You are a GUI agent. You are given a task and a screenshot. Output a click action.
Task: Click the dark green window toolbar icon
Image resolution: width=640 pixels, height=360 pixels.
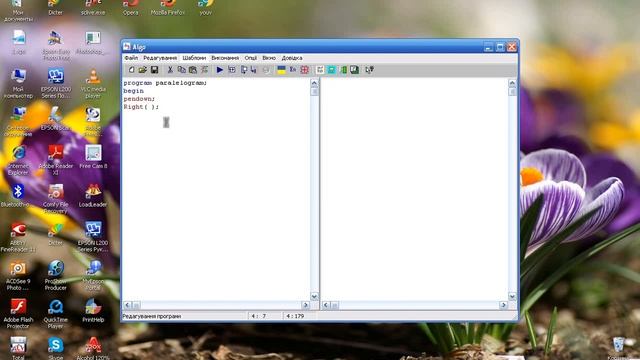[x=354, y=70]
